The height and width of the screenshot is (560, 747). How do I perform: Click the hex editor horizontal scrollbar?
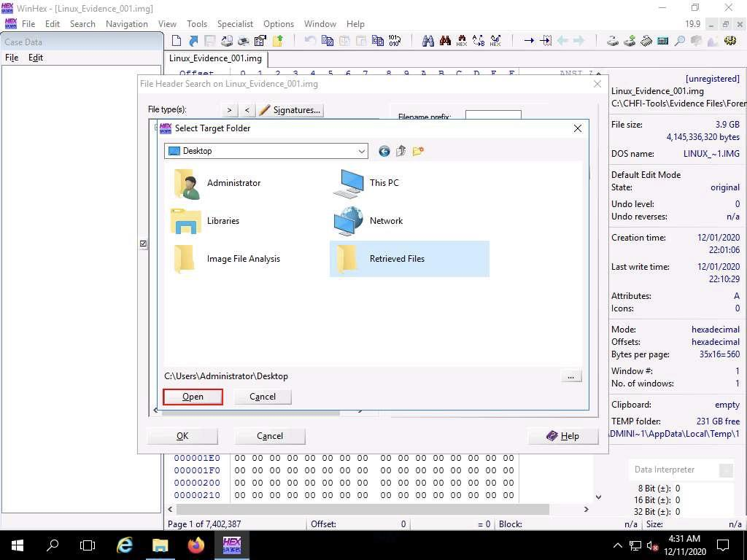pyautogui.click(x=363, y=509)
